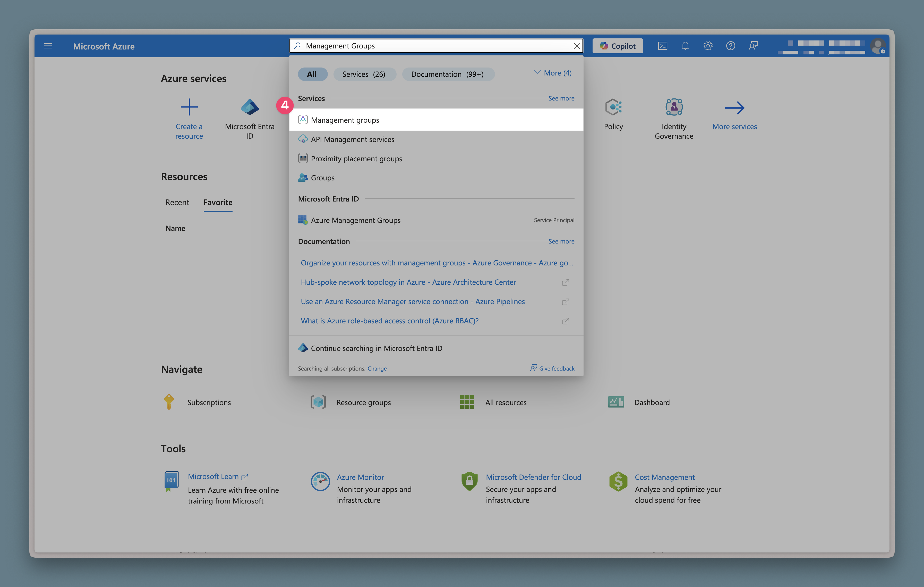Open Azure Resource Manager service connection doc
Screen dimensions: 924x587
[x=413, y=301]
